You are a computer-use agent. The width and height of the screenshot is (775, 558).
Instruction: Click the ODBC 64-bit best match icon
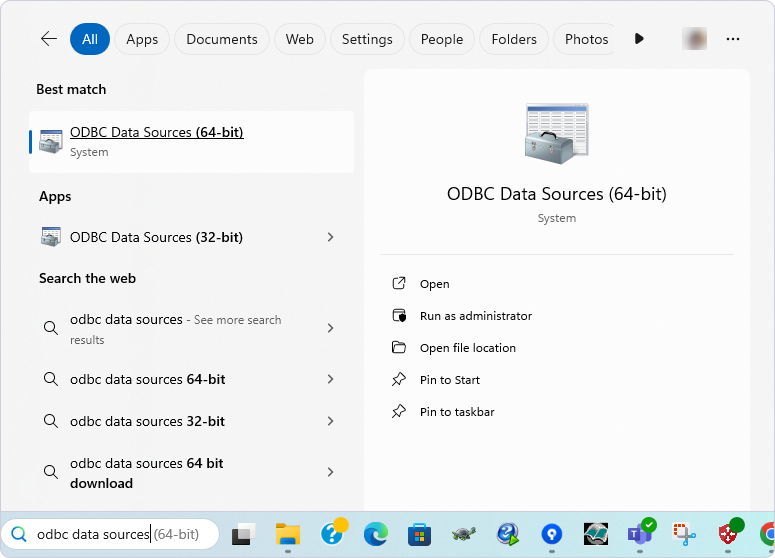pos(51,141)
